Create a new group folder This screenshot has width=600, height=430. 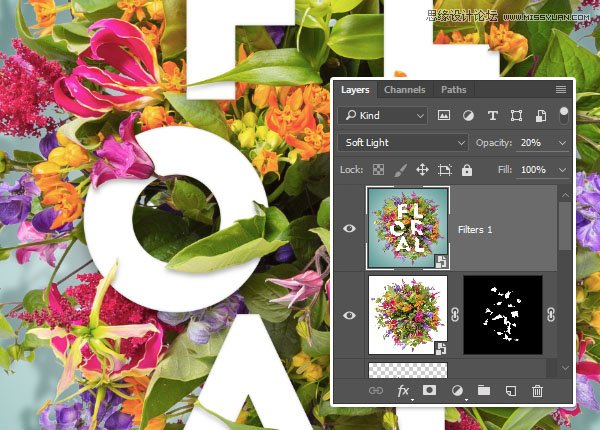click(x=484, y=390)
